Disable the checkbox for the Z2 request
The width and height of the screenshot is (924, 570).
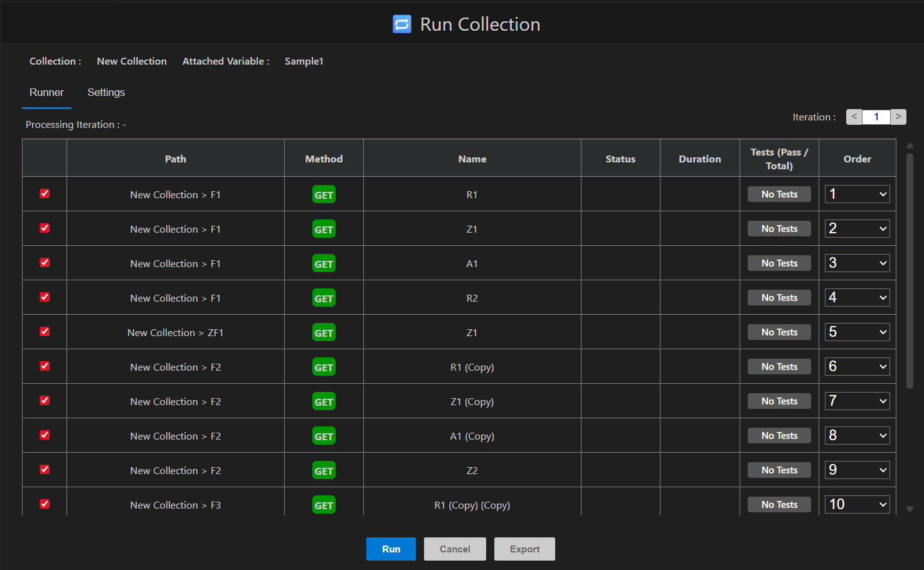click(x=45, y=470)
